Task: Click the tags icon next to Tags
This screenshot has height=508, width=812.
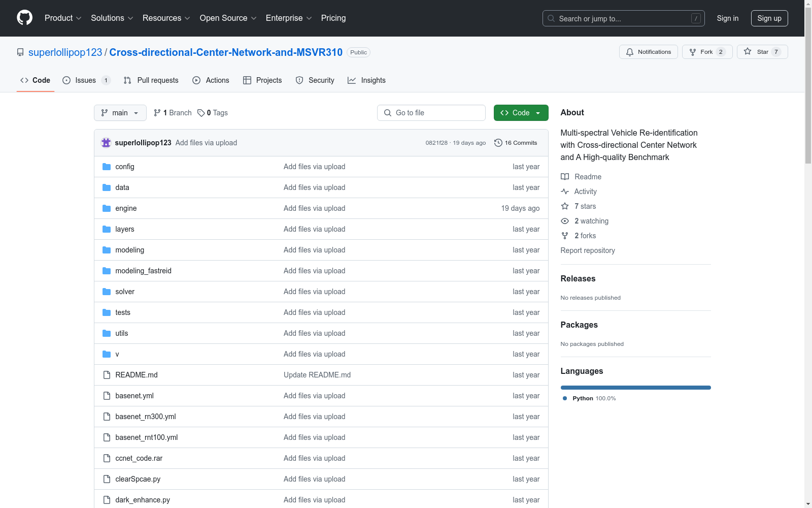Action: click(201, 113)
